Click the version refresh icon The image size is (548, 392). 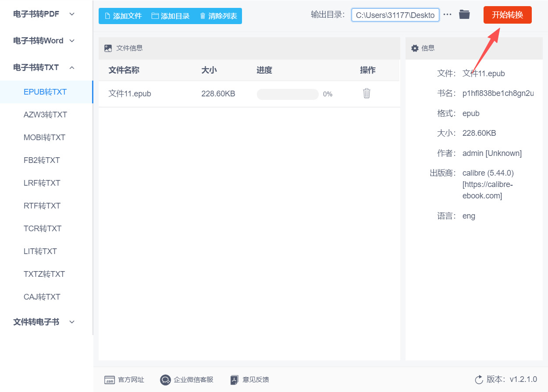[479, 379]
